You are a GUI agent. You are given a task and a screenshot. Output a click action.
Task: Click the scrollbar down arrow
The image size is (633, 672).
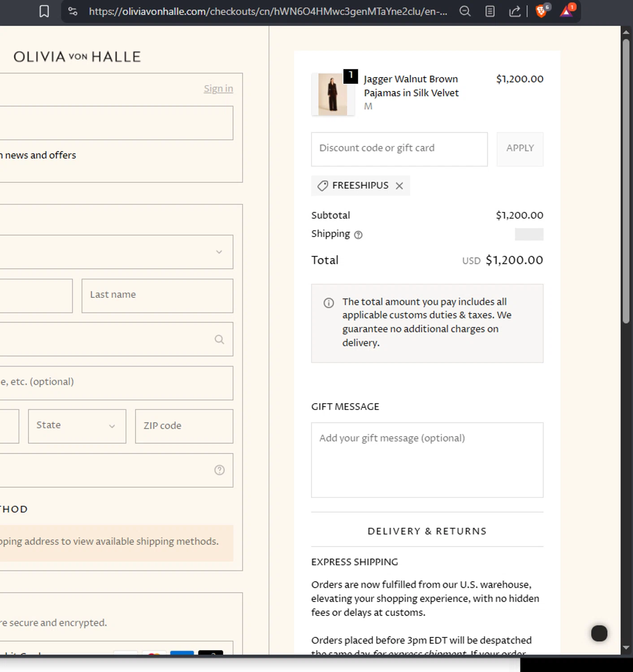[626, 648]
